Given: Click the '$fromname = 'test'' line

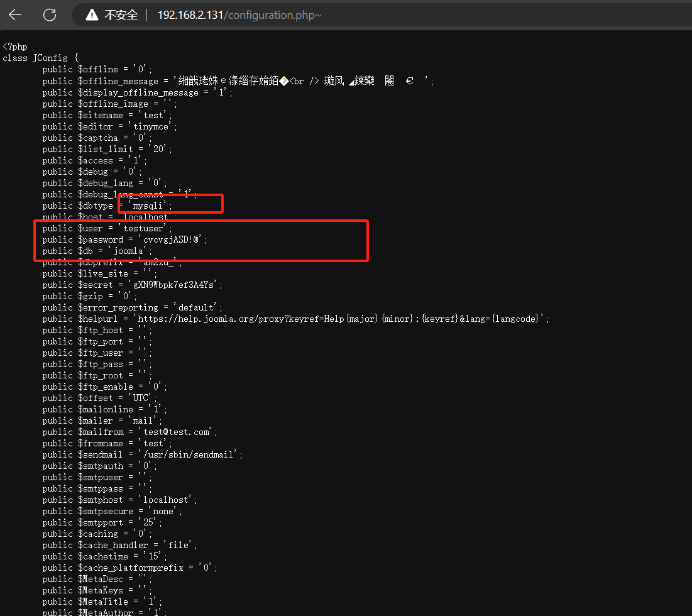Looking at the screenshot, I should point(107,444).
